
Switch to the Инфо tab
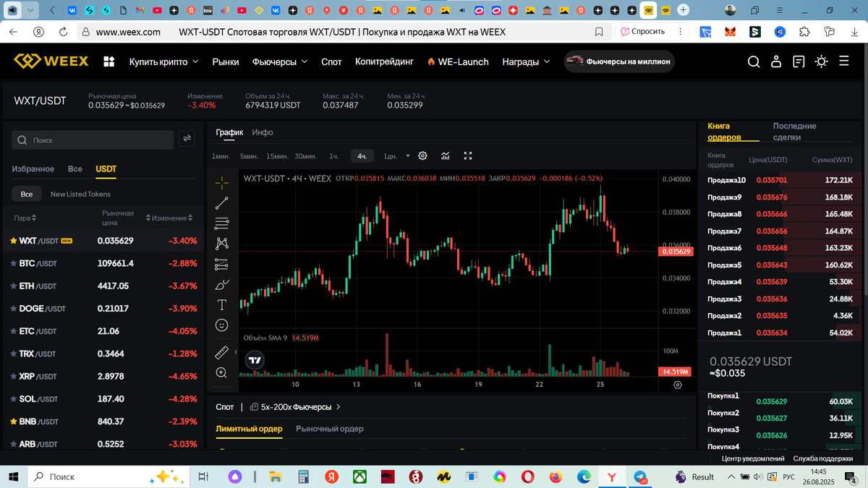point(263,132)
